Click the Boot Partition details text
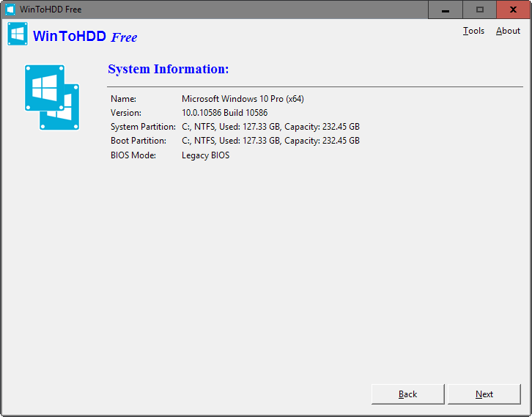The width and height of the screenshot is (532, 417). [x=270, y=141]
